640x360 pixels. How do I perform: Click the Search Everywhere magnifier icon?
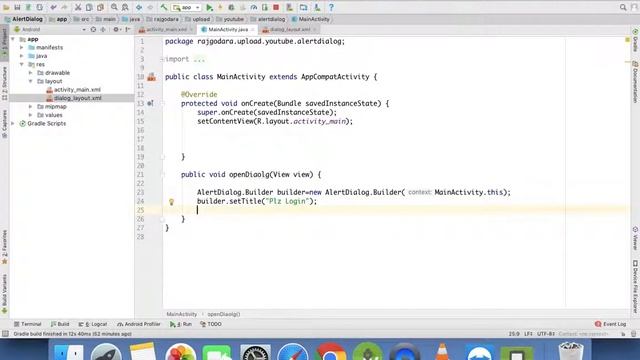tap(623, 7)
